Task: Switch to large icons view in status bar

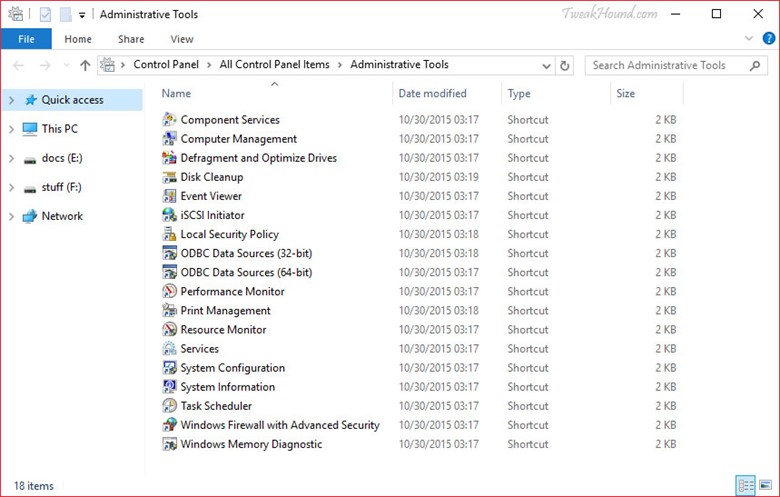Action: [766, 485]
